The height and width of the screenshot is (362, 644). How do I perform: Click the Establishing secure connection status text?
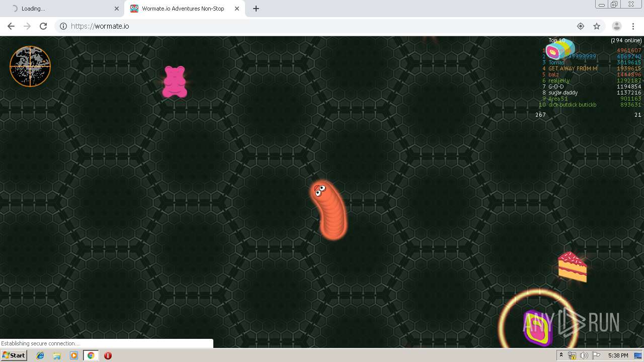[x=40, y=344]
